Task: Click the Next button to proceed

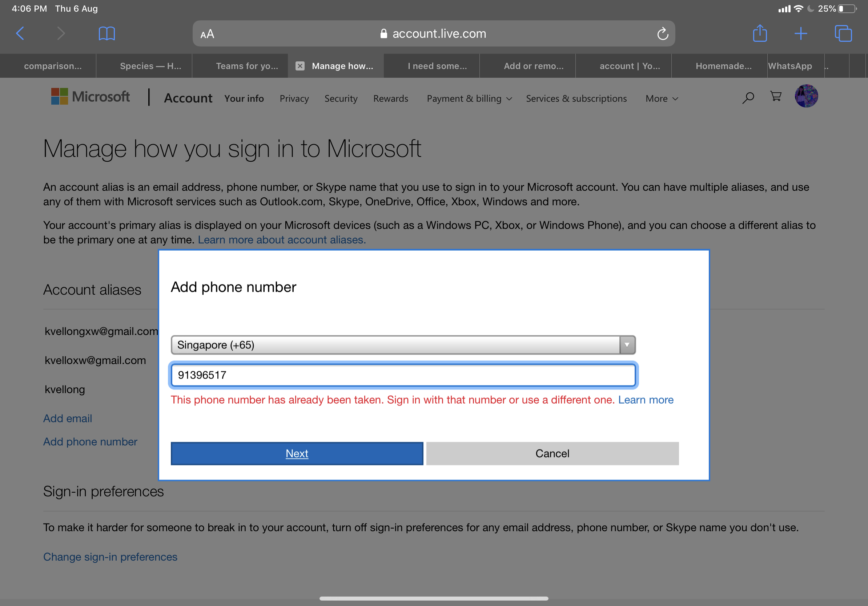Action: click(x=297, y=454)
